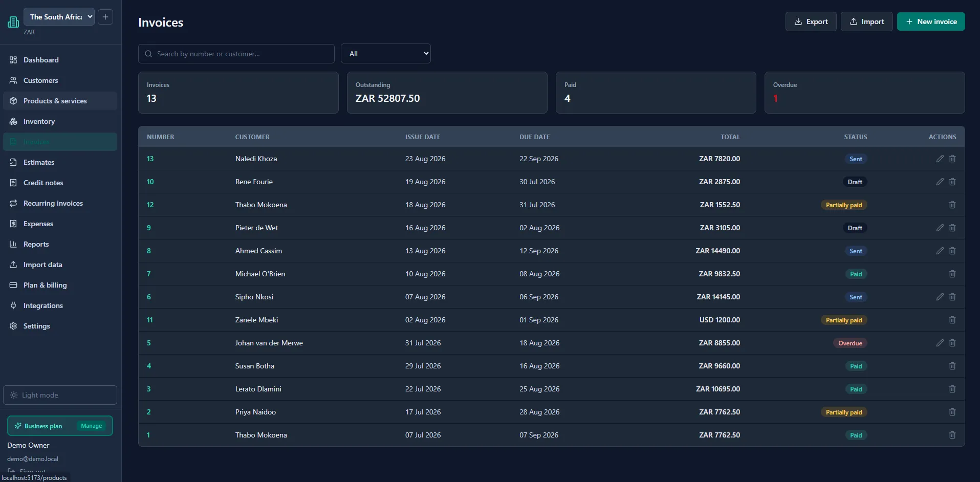Open the All status filter dropdown

point(385,54)
